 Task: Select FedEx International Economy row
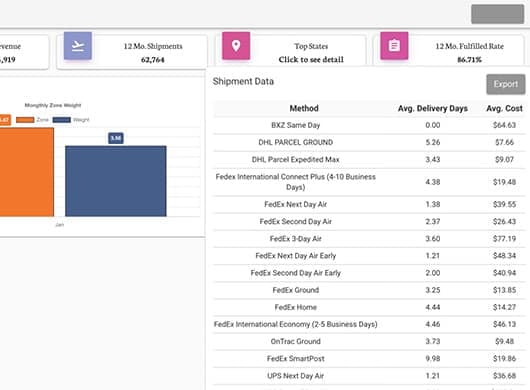pyautogui.click(x=369, y=324)
